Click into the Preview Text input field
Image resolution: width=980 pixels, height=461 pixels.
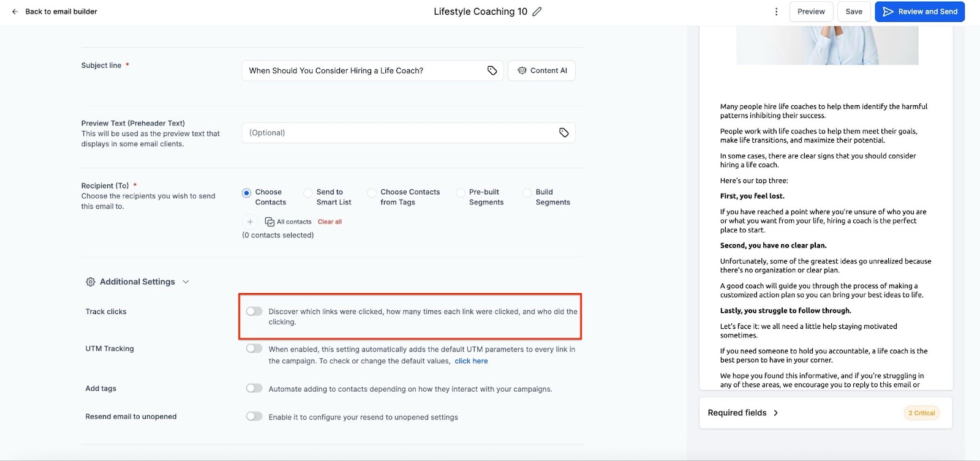pyautogui.click(x=398, y=133)
